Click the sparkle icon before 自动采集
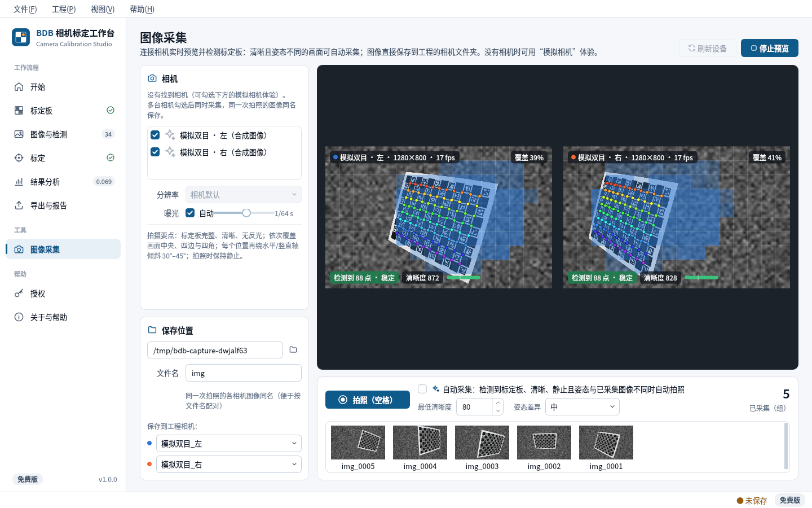 pyautogui.click(x=436, y=389)
